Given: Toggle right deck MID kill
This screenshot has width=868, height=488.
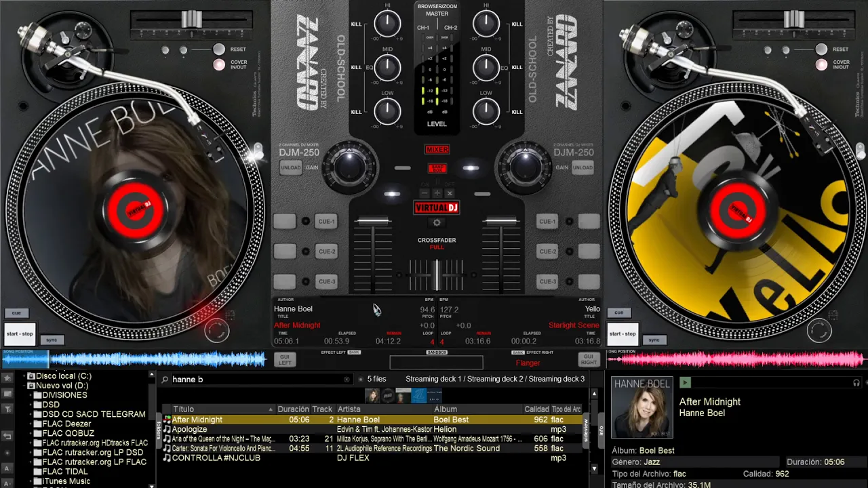Looking at the screenshot, I should (x=517, y=68).
